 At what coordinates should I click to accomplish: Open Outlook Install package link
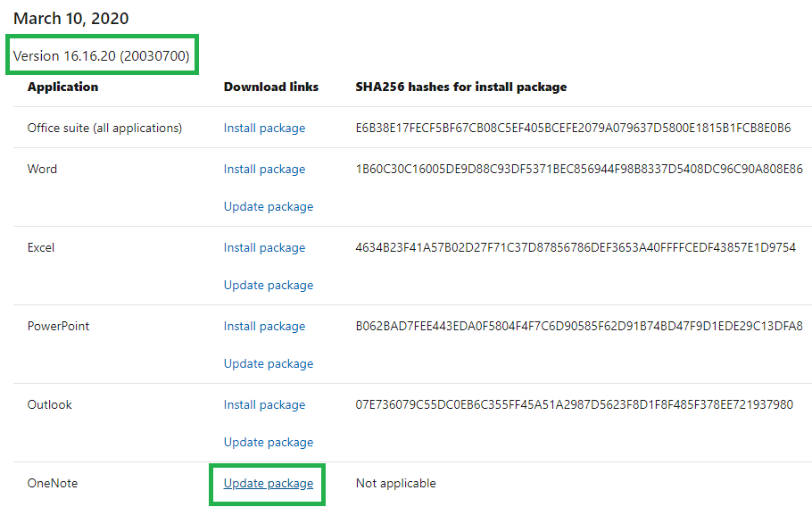(x=264, y=405)
